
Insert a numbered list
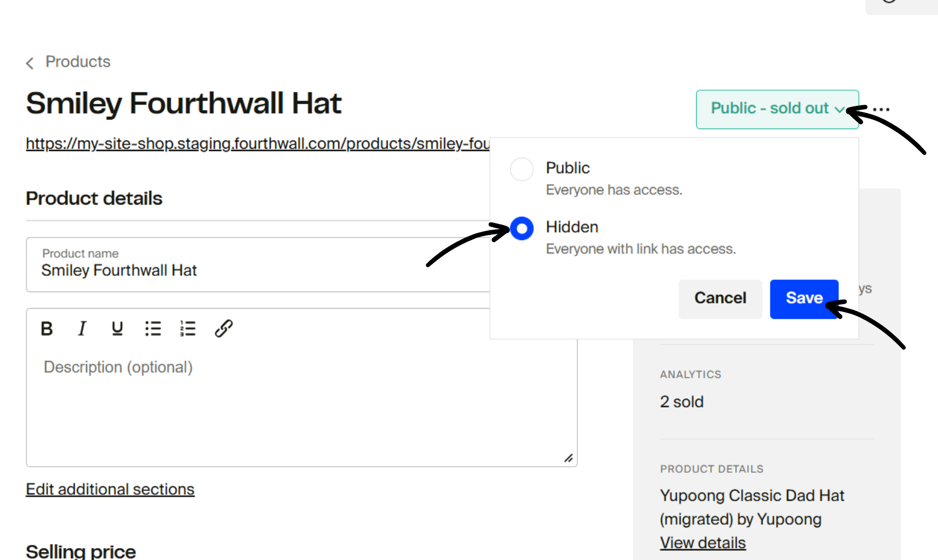click(x=188, y=328)
